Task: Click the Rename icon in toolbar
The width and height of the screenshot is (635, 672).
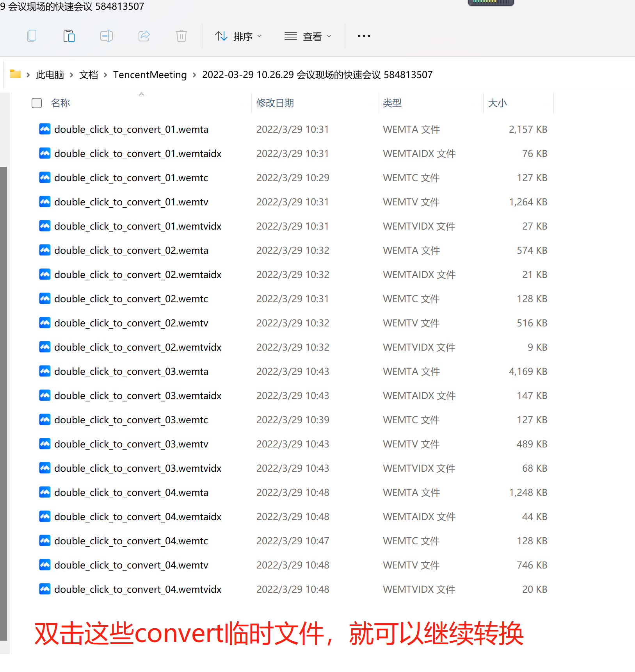Action: 106,36
